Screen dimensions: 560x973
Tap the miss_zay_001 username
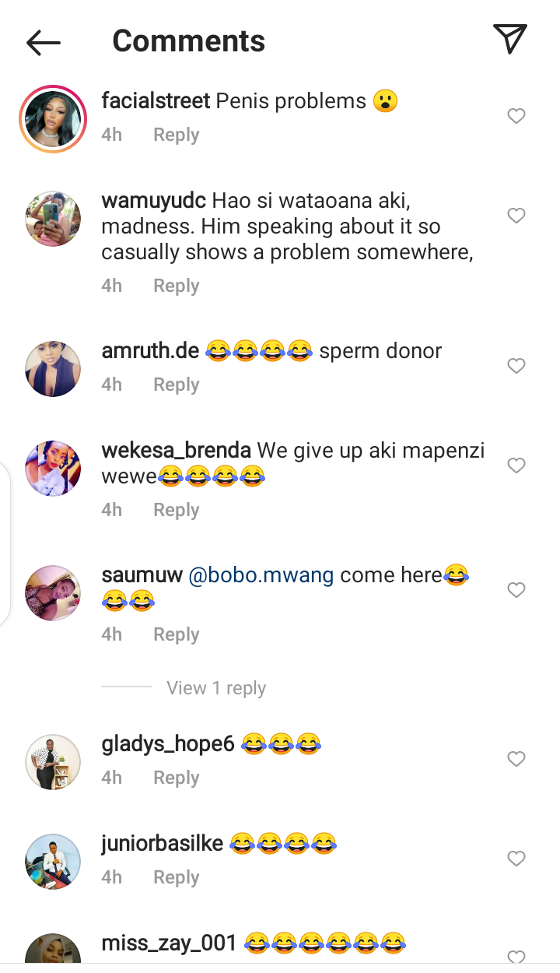click(x=169, y=943)
